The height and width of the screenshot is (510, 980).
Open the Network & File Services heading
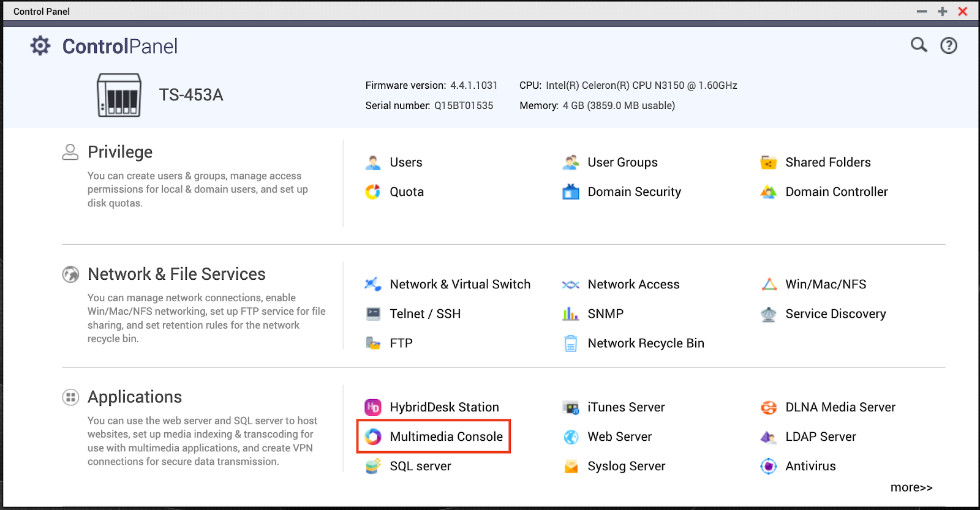coord(176,274)
